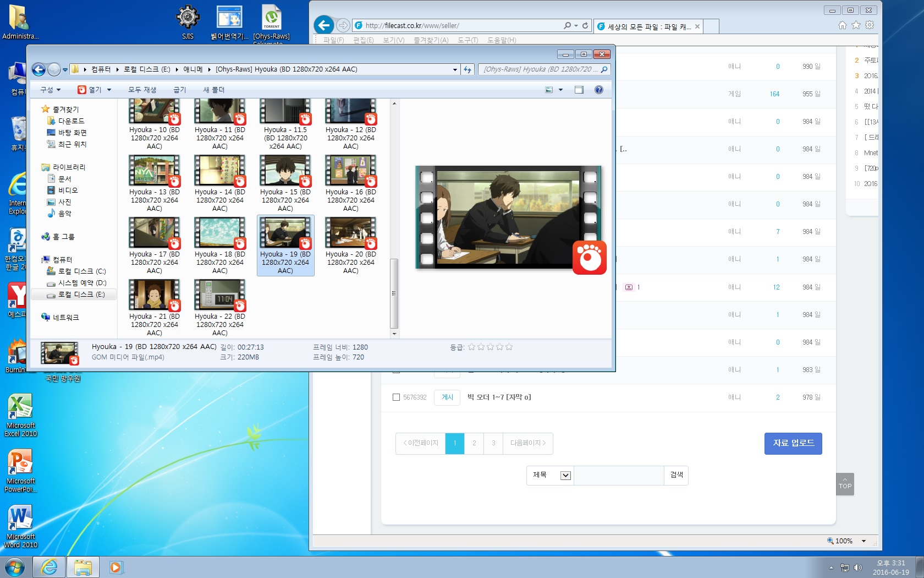Open the browser address bar dropdown

click(x=576, y=25)
